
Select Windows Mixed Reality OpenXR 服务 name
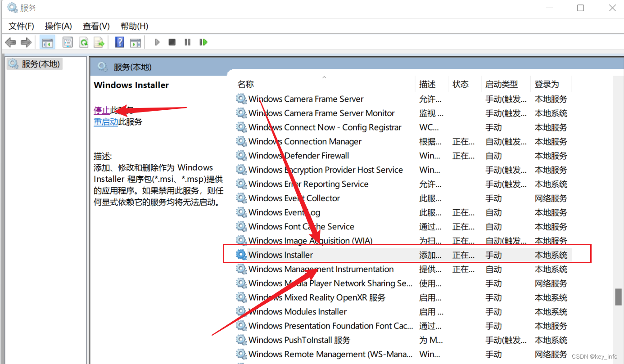tap(317, 297)
